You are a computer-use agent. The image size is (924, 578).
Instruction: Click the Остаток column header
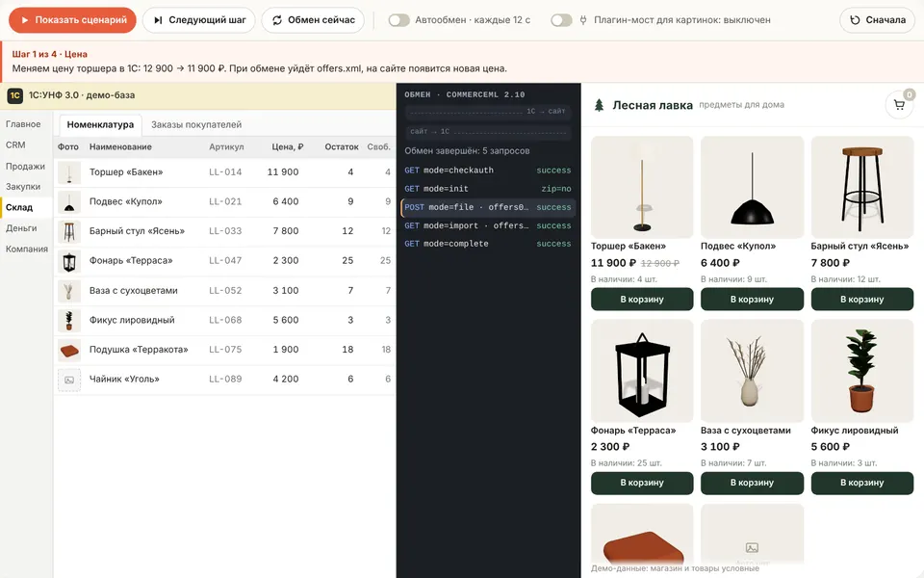coord(342,146)
